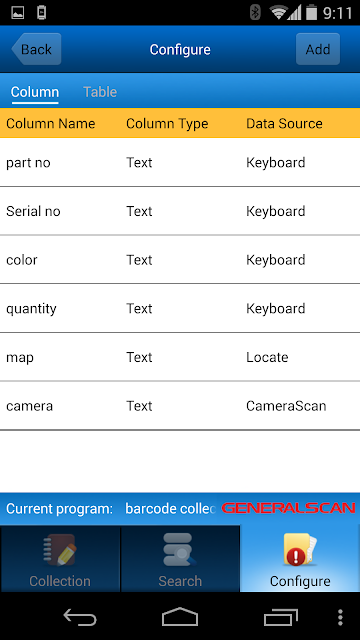Tap the Search magnifier icon

(x=180, y=550)
